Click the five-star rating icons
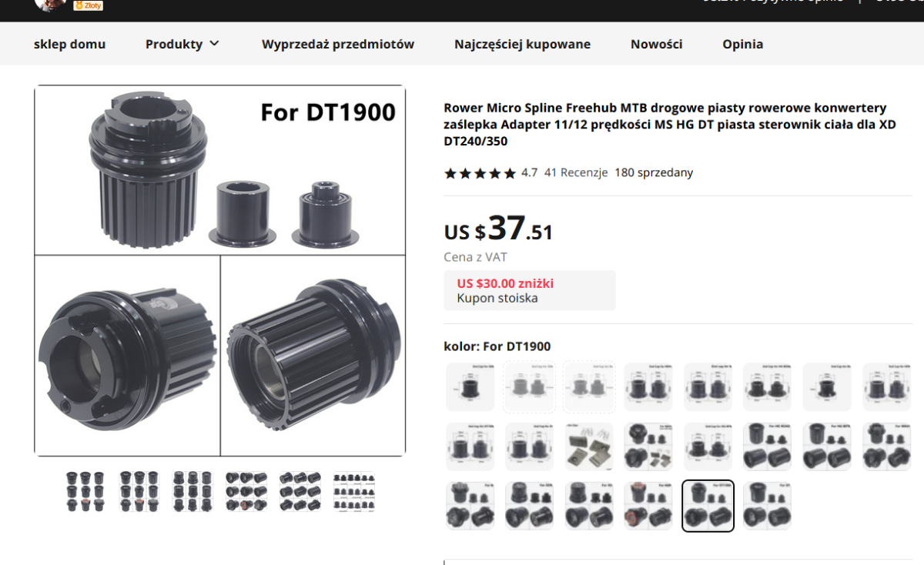The width and height of the screenshot is (924, 565). pyautogui.click(x=480, y=173)
